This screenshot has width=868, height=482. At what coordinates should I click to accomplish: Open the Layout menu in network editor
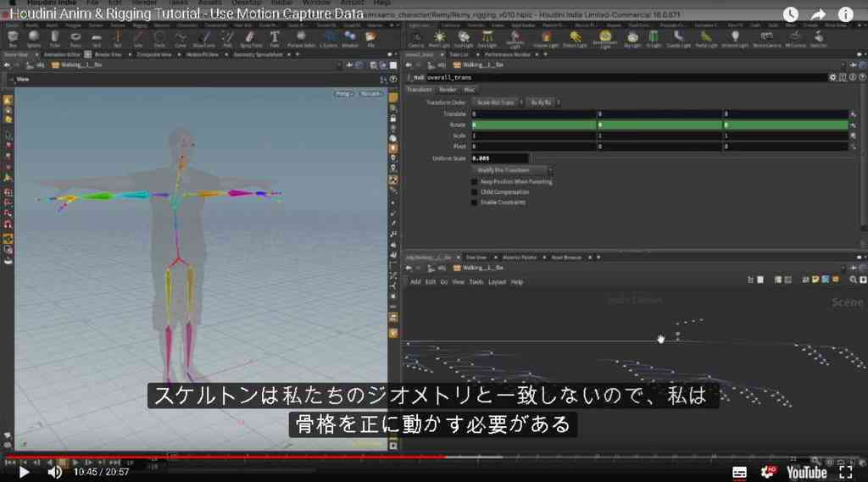[497, 282]
